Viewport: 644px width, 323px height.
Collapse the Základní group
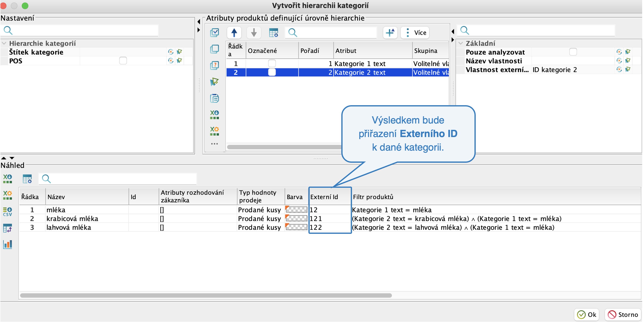pyautogui.click(x=461, y=43)
